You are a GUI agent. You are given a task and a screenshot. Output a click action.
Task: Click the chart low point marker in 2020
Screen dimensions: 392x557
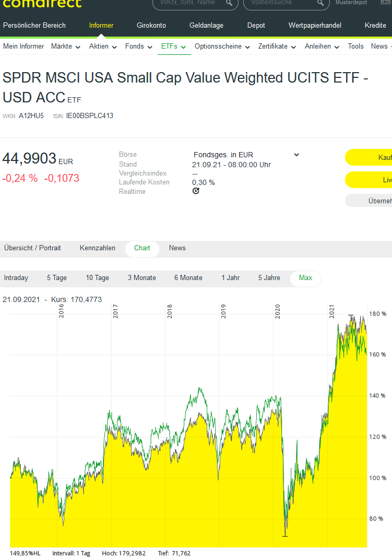coord(285,536)
